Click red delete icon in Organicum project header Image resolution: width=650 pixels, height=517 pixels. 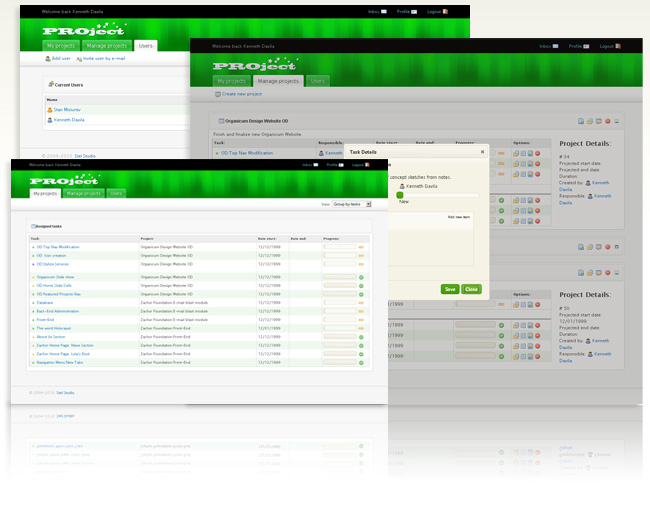(x=607, y=120)
